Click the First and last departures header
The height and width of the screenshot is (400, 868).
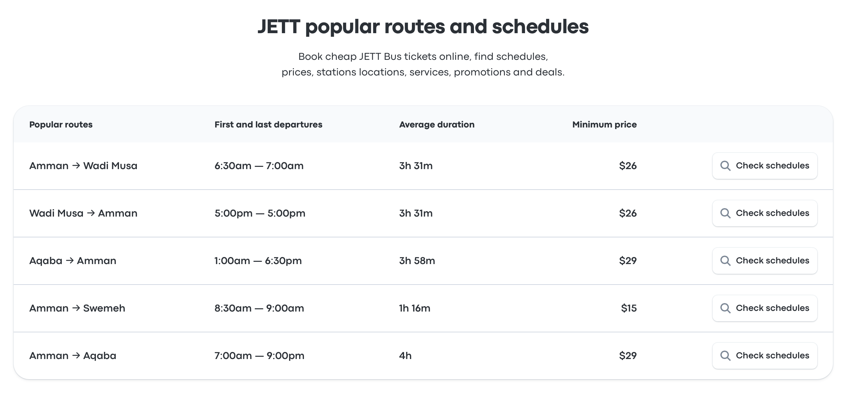pyautogui.click(x=268, y=125)
